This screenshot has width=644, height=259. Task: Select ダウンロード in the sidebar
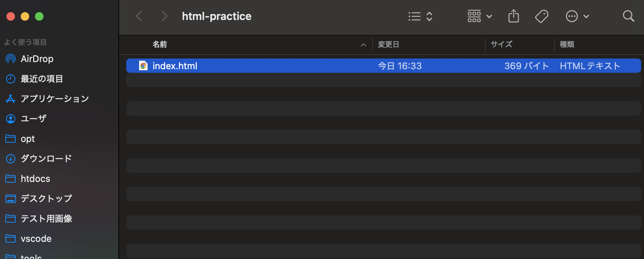(x=46, y=159)
